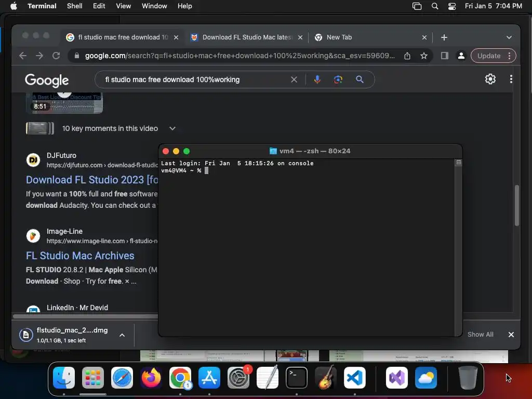The width and height of the screenshot is (532, 399).
Task: Open the View menu
Action: (124, 6)
